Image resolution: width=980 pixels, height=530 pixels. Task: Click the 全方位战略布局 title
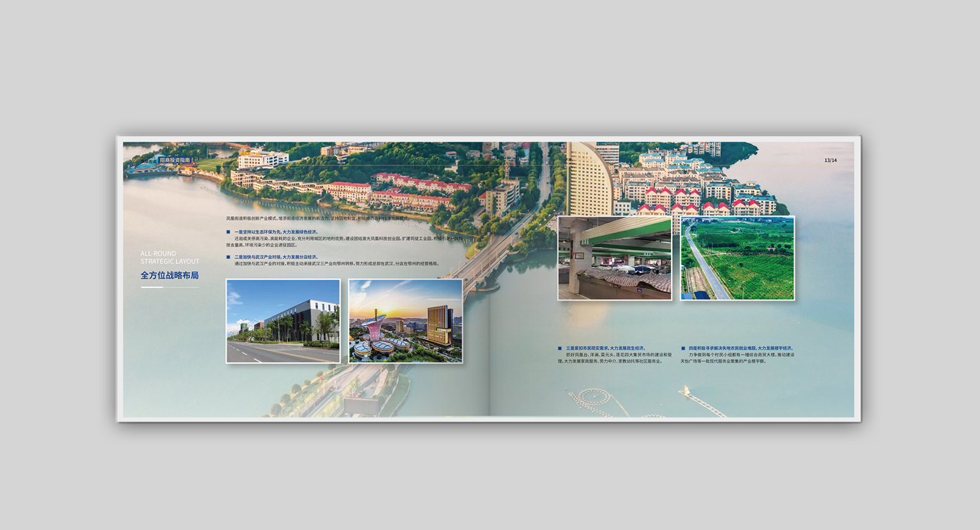170,275
